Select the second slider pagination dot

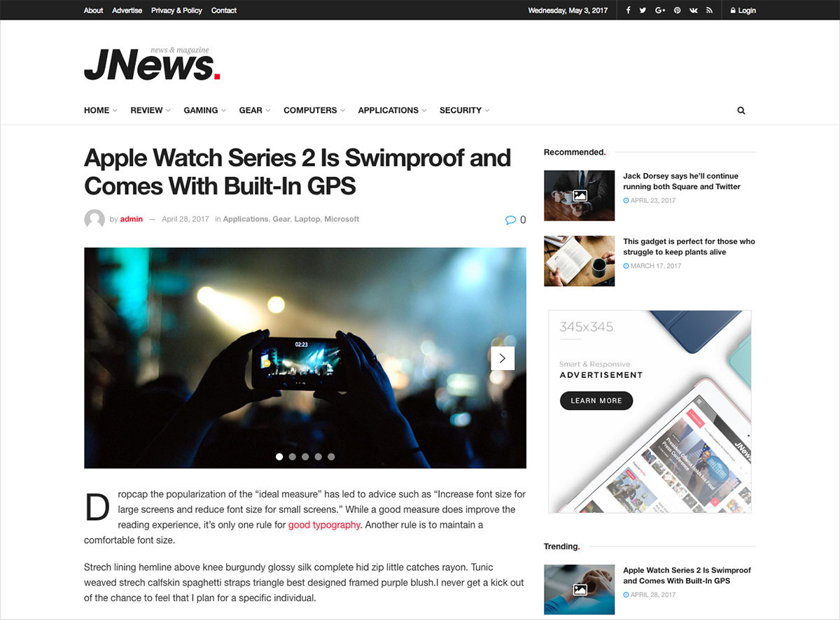coord(293,456)
